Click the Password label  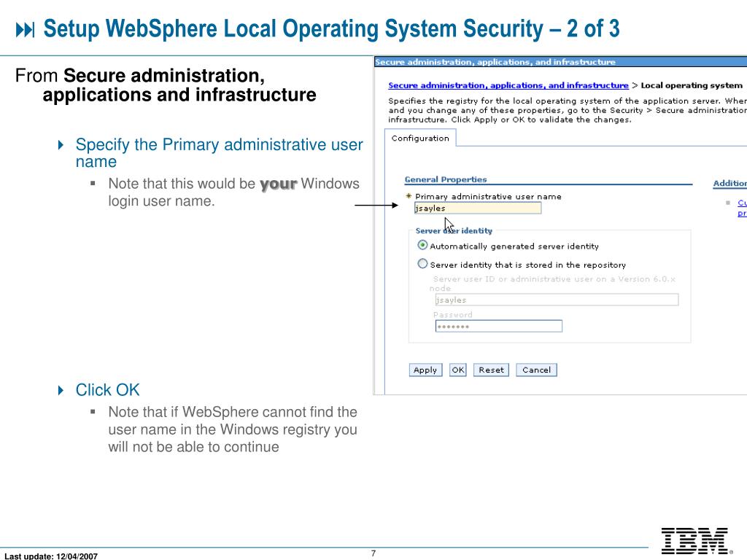pyautogui.click(x=452, y=315)
